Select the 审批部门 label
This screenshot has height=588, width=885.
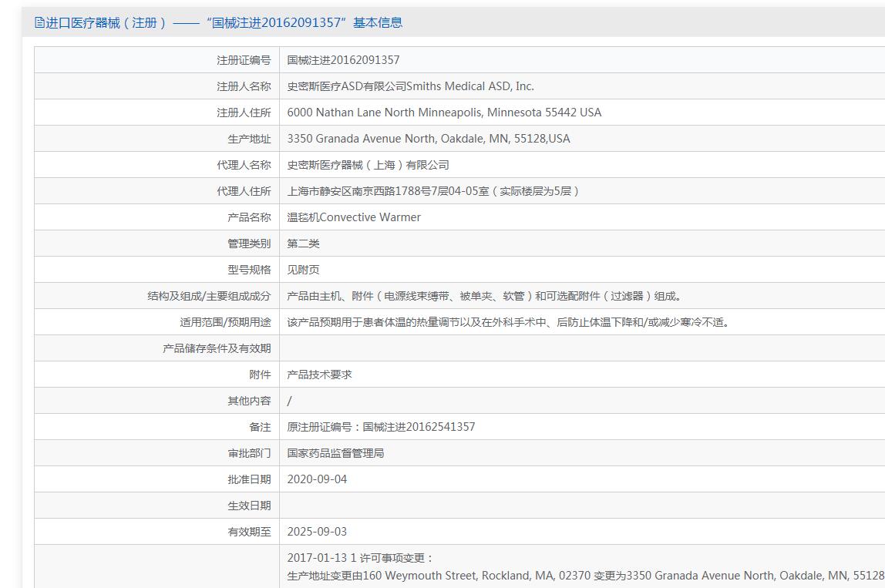pos(250,454)
